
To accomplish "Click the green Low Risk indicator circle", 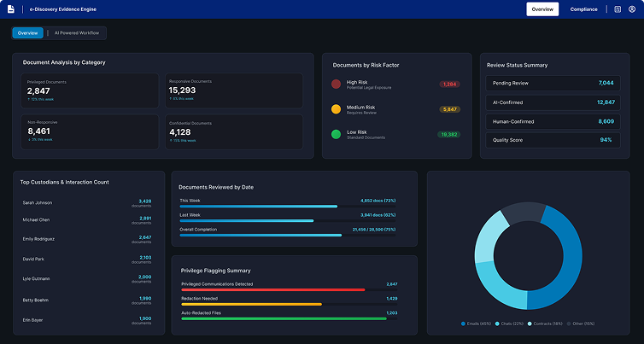I will tap(336, 134).
